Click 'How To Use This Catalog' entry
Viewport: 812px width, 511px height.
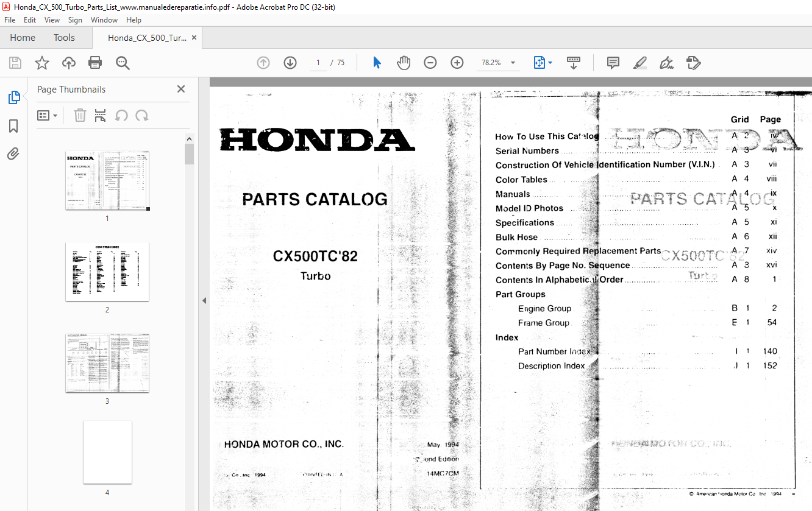(x=547, y=136)
